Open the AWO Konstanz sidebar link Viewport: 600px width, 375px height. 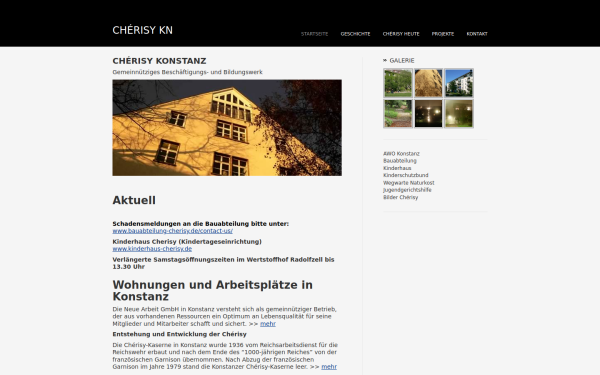(x=401, y=153)
